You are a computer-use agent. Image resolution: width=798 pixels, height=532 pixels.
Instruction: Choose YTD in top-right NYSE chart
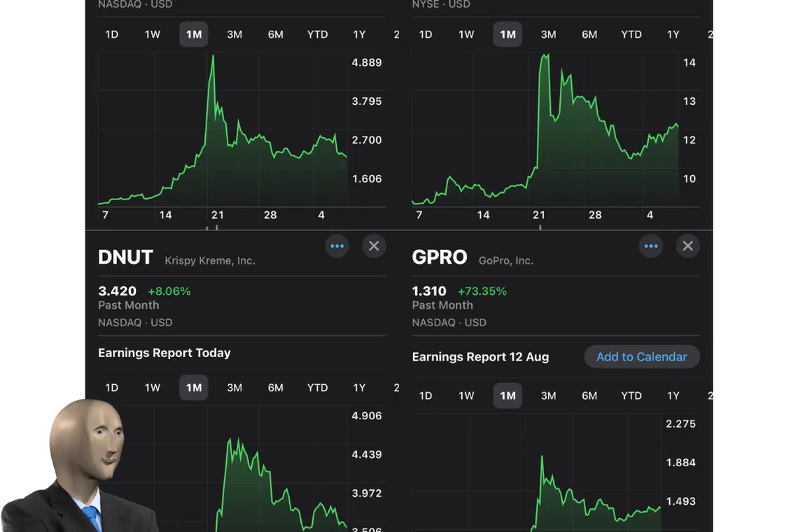coord(631,34)
